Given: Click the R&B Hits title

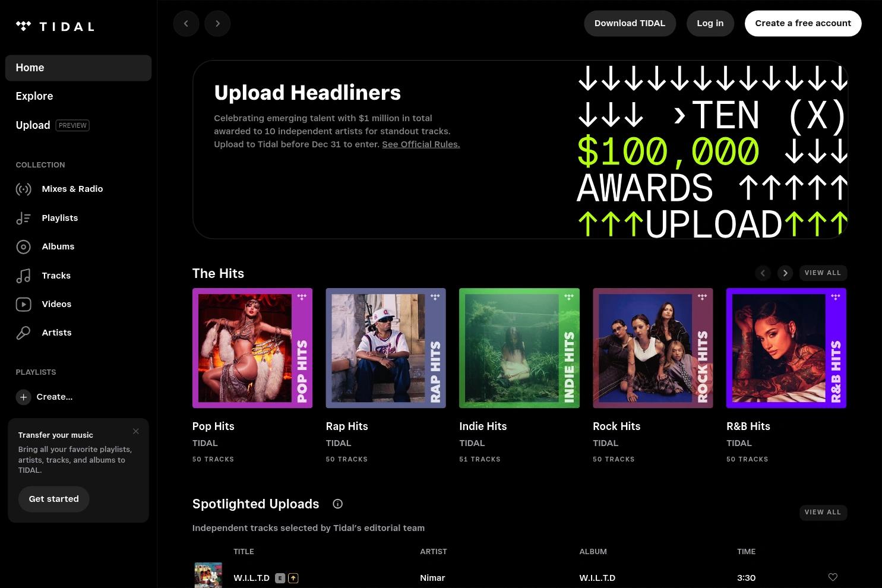Looking at the screenshot, I should click(748, 426).
